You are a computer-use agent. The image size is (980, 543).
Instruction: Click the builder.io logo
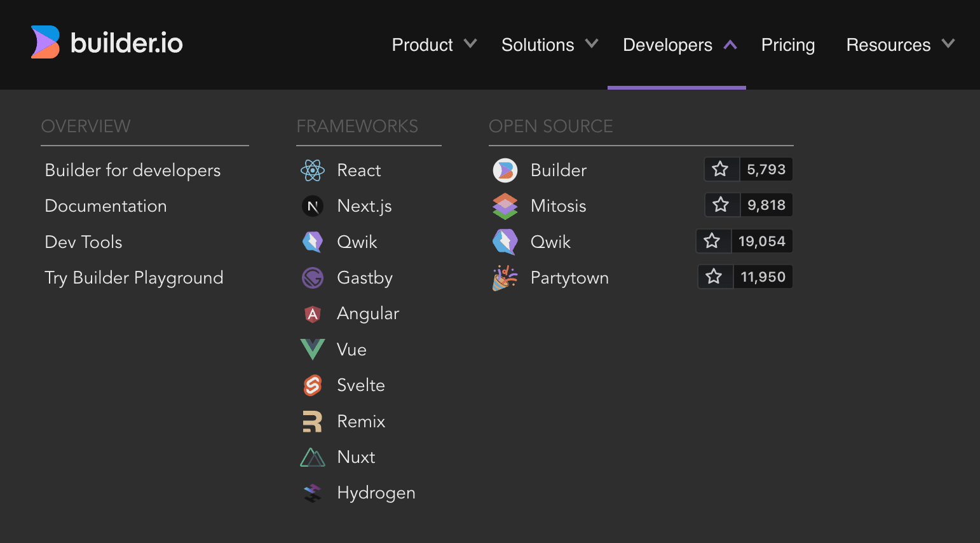[107, 43]
